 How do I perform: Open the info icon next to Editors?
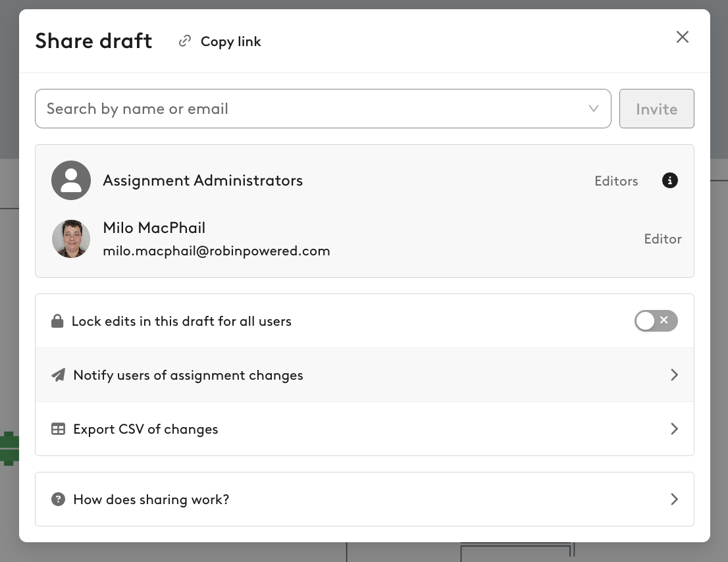(x=669, y=180)
